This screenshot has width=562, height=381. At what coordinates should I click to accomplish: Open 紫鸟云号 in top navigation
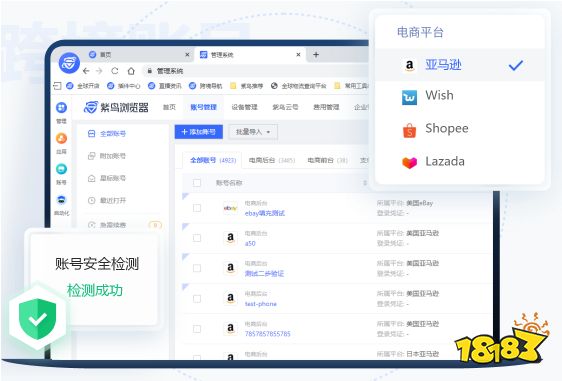(x=285, y=107)
